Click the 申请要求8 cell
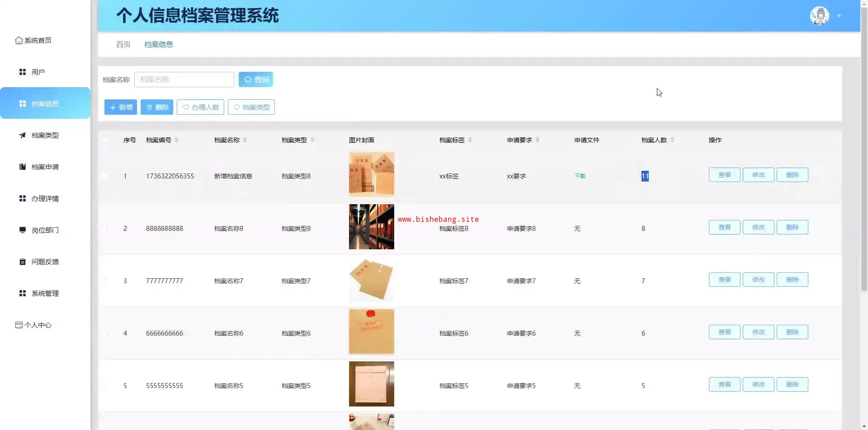868x430 pixels. [521, 229]
